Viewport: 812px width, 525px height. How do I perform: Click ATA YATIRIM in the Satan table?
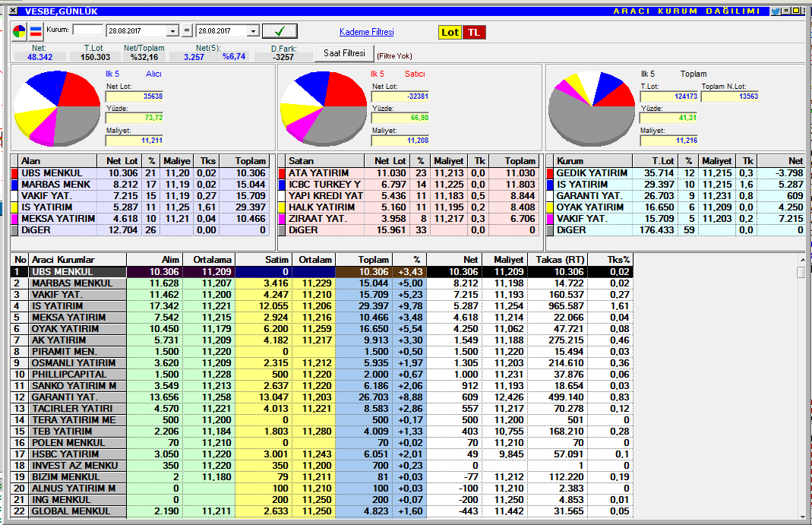pos(318,173)
